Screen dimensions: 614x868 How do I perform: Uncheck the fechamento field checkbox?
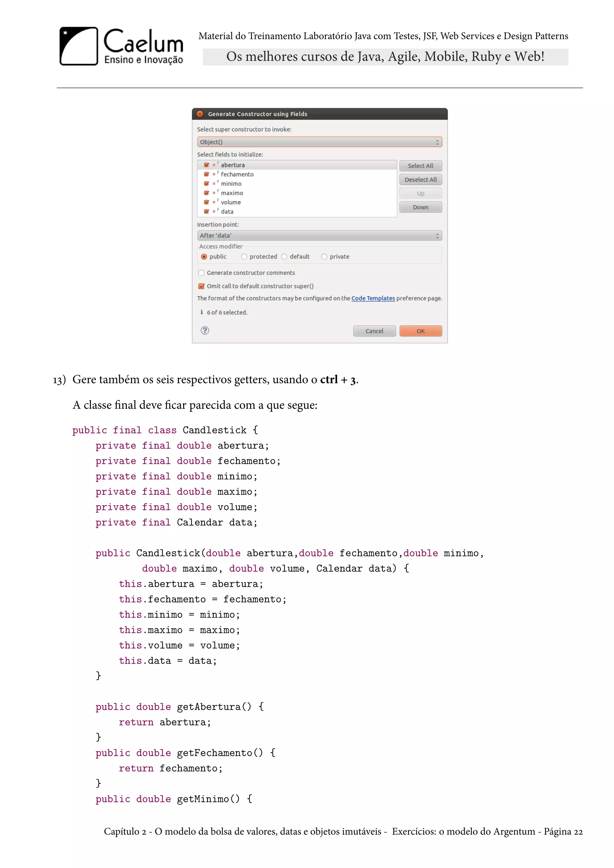207,174
